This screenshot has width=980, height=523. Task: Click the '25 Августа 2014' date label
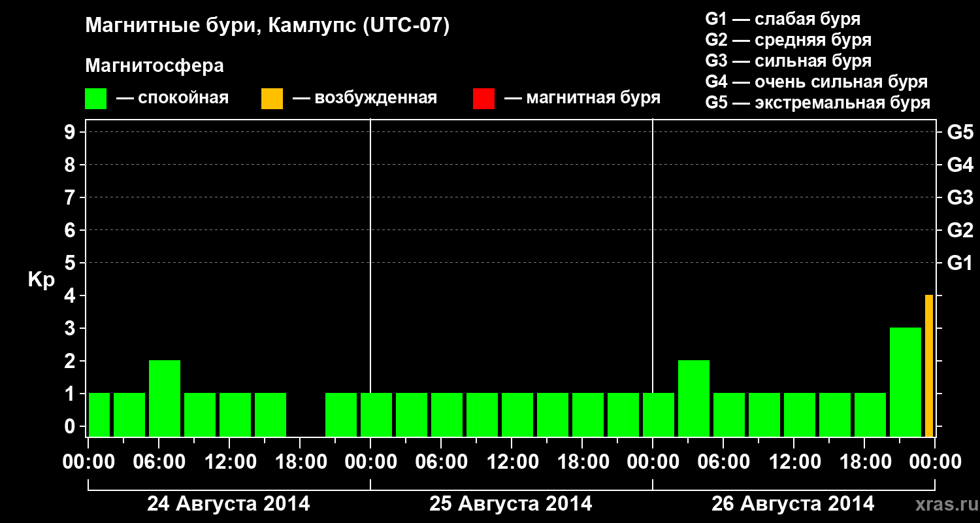tap(511, 504)
